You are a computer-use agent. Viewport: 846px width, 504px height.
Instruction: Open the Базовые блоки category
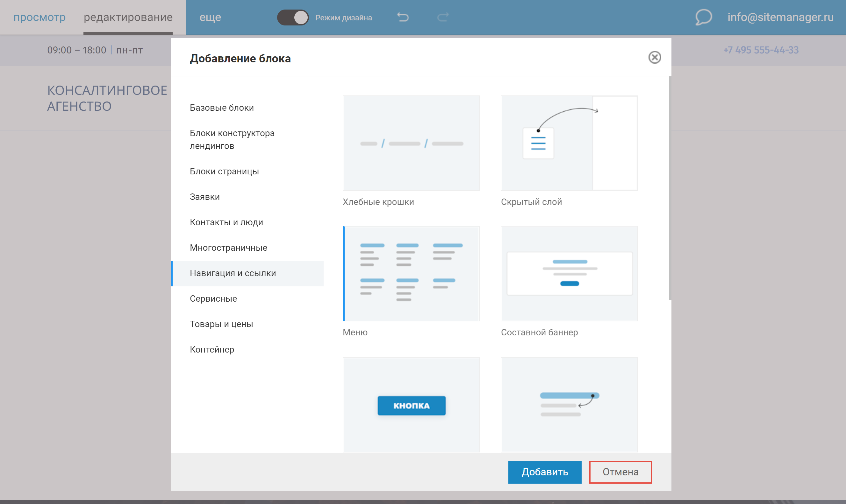[222, 108]
